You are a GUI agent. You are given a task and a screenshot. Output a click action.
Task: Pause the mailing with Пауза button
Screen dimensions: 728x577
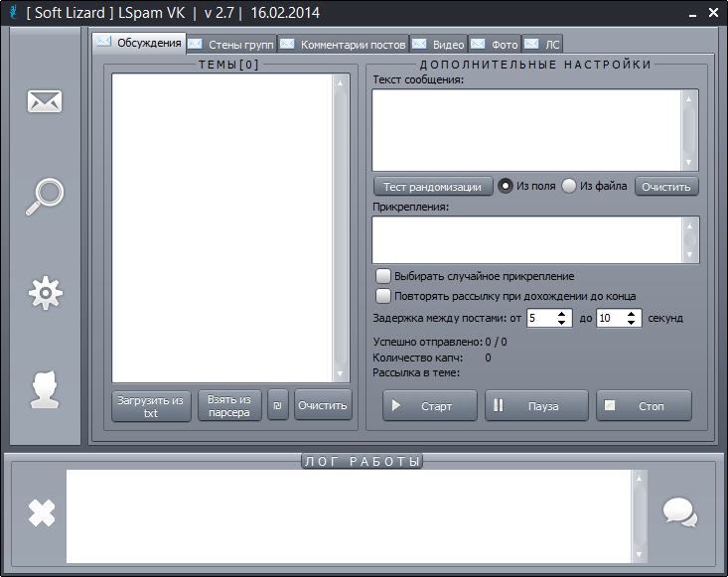pos(536,406)
